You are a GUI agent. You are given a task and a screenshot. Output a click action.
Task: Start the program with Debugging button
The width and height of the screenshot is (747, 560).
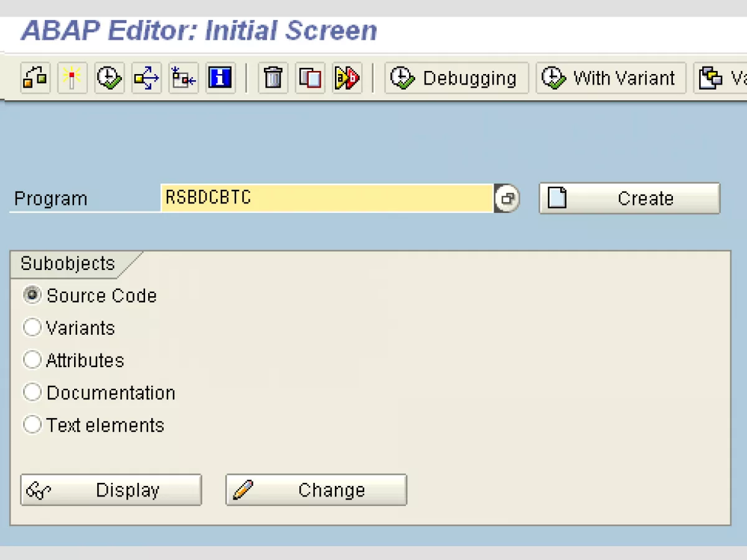pos(456,78)
